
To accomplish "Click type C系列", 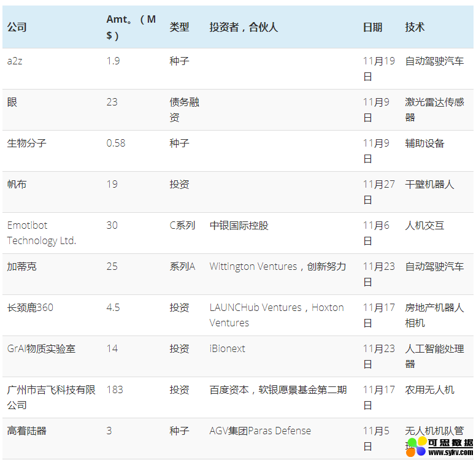I will (x=182, y=225).
